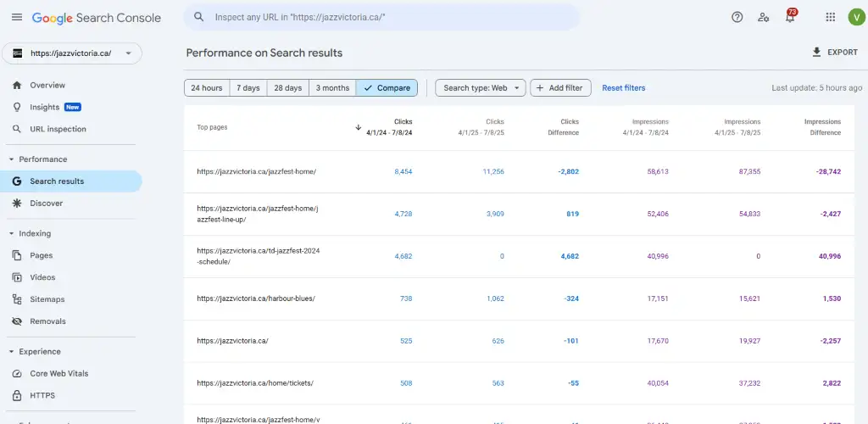This screenshot has height=424, width=868.
Task: Open the Search type: Web dropdown
Action: (x=480, y=88)
